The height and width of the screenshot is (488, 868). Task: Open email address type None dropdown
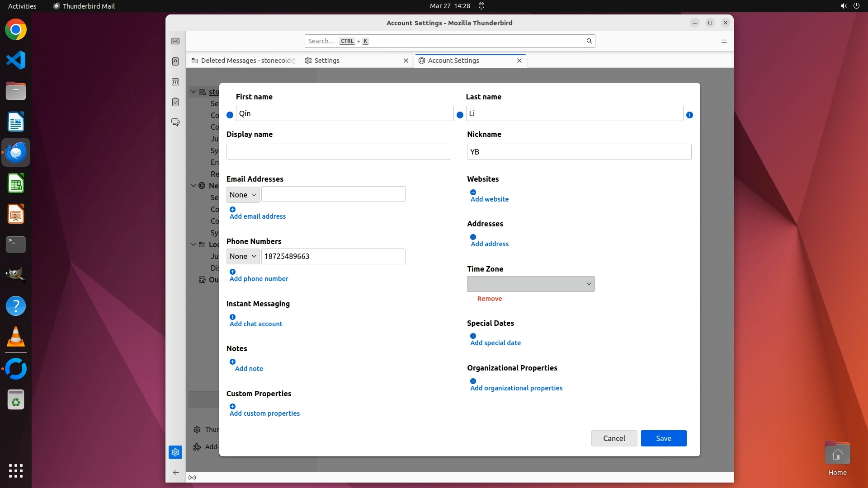243,195
